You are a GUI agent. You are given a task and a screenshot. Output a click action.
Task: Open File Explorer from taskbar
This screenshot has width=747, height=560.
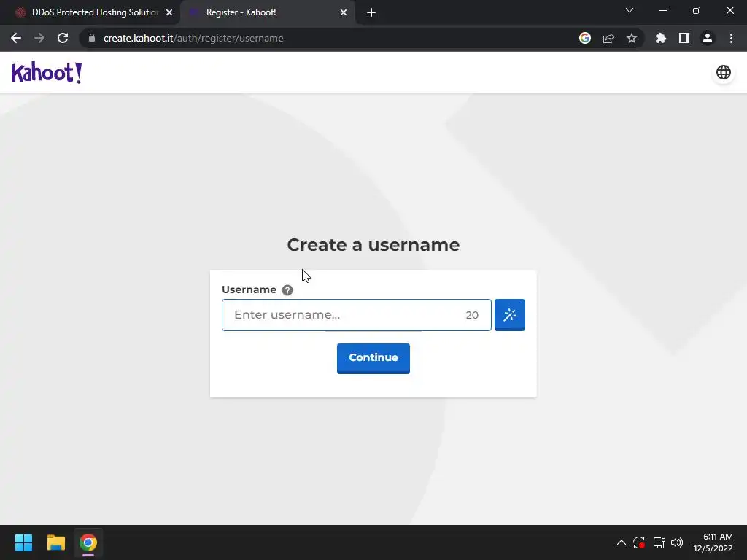(55, 542)
